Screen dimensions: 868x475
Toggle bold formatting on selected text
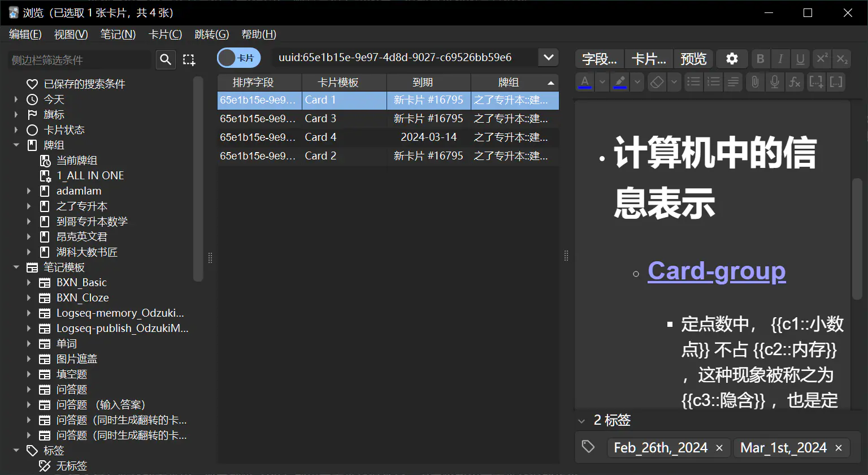click(x=760, y=59)
